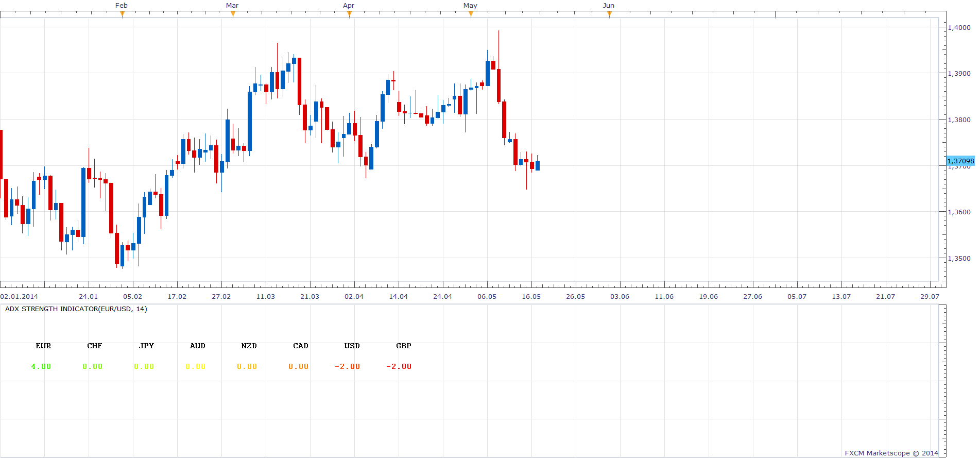
Task: Click the 06.05 date axis label
Action: [487, 297]
